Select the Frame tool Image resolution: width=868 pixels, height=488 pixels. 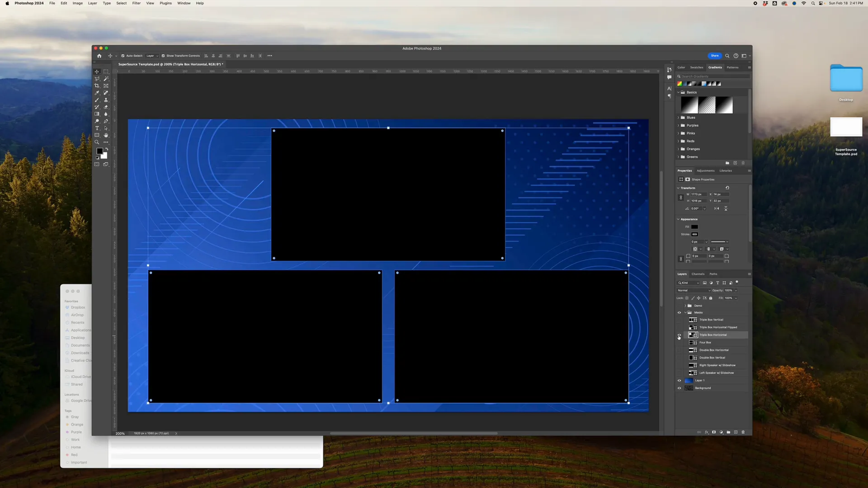[x=106, y=86]
